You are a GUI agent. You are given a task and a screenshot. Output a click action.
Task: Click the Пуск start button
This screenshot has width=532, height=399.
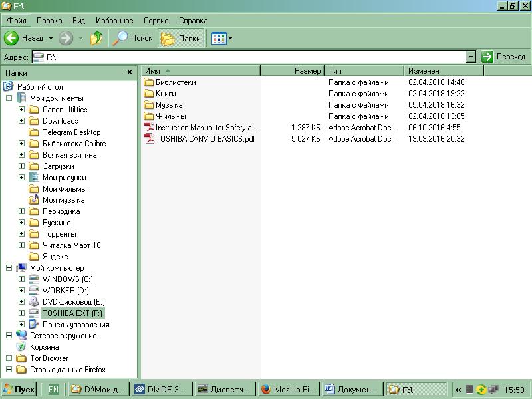(x=19, y=390)
